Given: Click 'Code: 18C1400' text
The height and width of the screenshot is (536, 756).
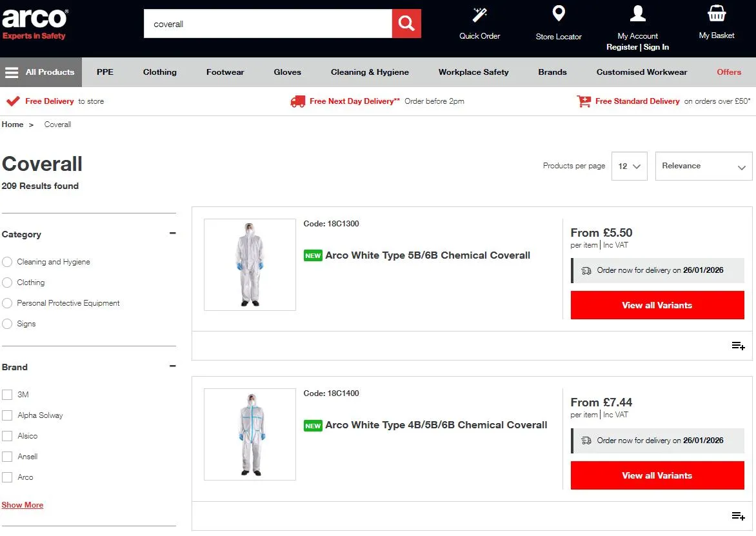Looking at the screenshot, I should point(331,393).
